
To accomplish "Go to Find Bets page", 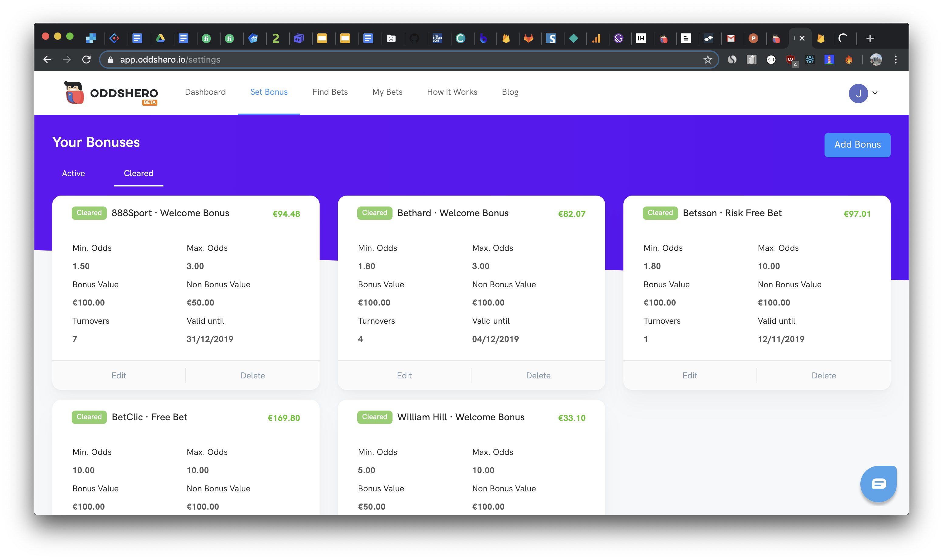I will 330,92.
